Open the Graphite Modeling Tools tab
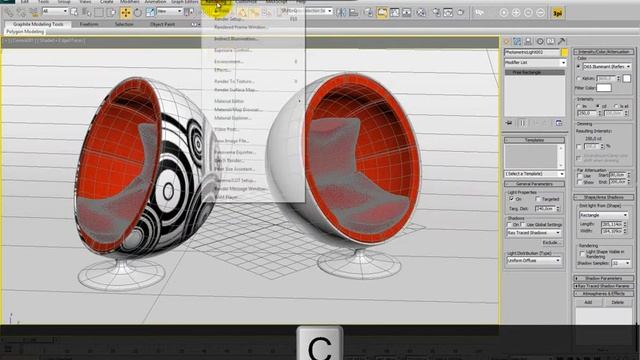640x360 pixels. pyautogui.click(x=38, y=24)
